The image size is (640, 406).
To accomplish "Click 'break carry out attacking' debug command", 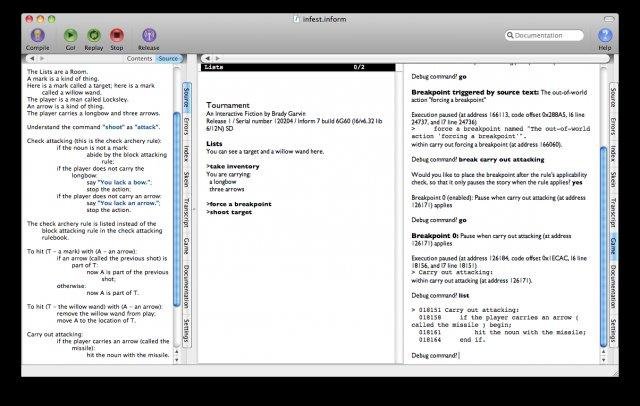I will [501, 160].
